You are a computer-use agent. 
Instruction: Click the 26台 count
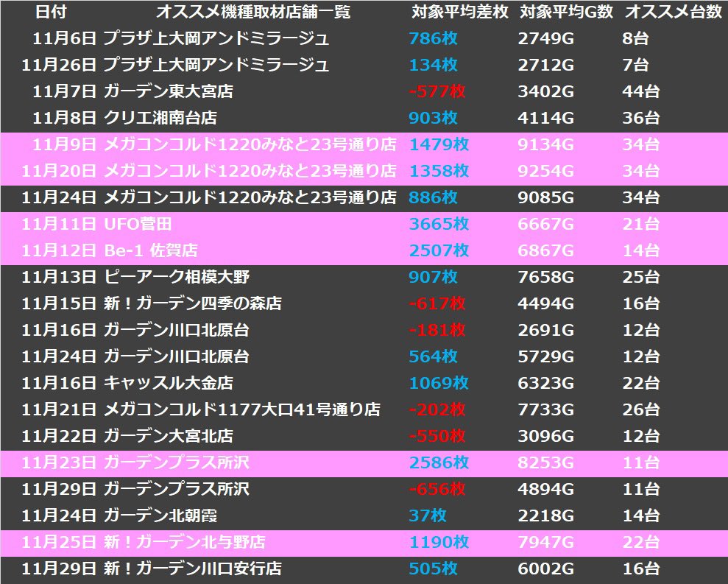point(640,409)
